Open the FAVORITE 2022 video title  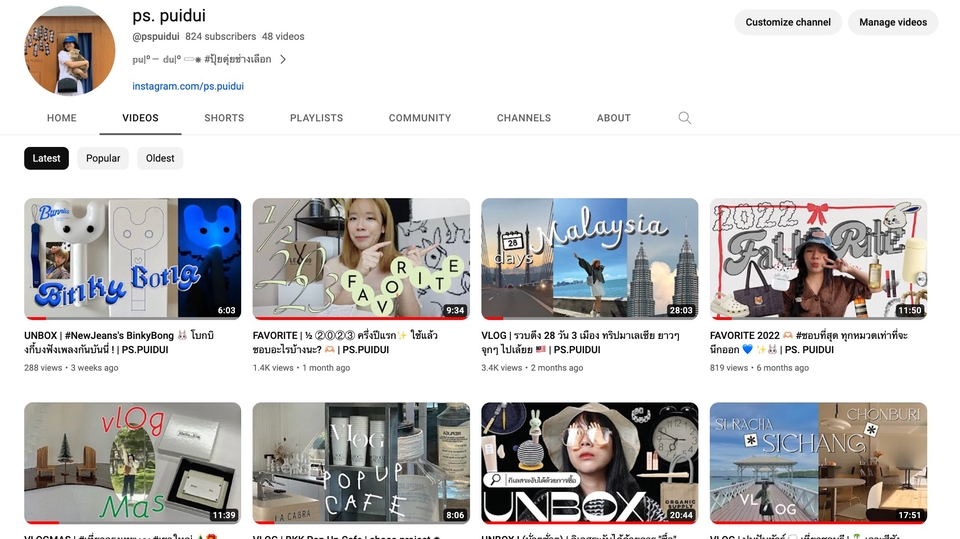coord(809,342)
